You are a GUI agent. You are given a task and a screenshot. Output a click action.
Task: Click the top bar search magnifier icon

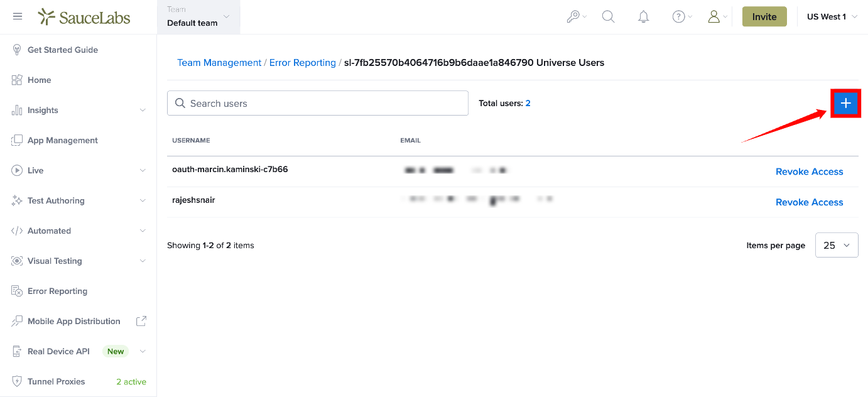click(608, 17)
